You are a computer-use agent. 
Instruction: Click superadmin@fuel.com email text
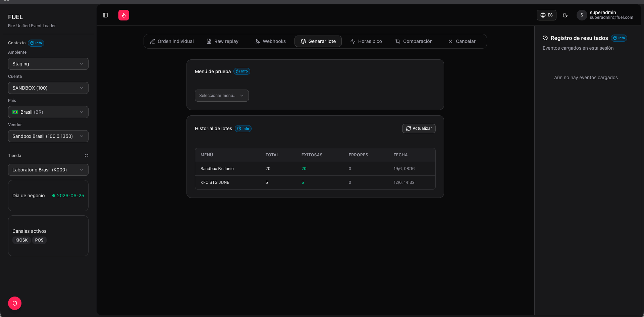coord(611,17)
